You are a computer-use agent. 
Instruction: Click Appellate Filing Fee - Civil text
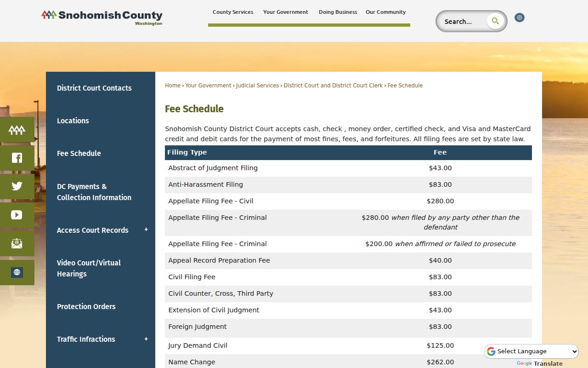[211, 201]
